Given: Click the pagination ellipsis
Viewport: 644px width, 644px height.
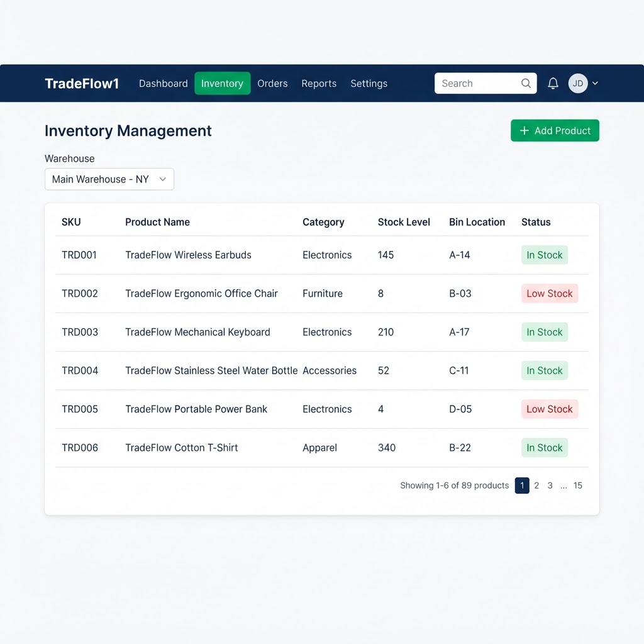Looking at the screenshot, I should 563,486.
